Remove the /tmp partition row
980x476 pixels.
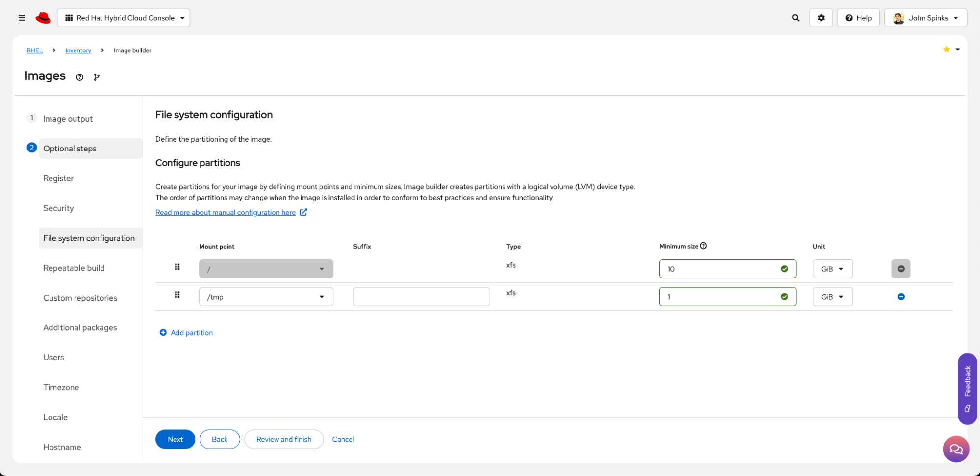tap(901, 297)
